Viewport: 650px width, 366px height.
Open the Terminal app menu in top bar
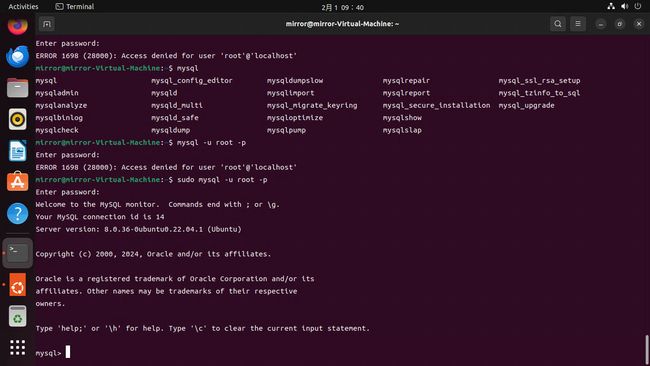tap(75, 7)
